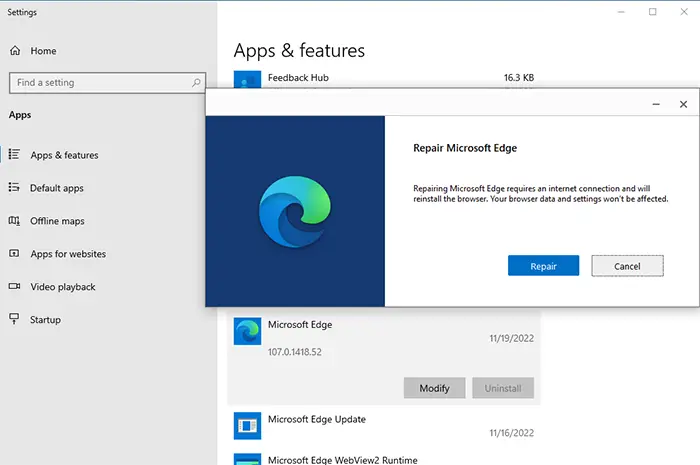The height and width of the screenshot is (465, 700).
Task: Open Apps & features section
Action: 64,155
